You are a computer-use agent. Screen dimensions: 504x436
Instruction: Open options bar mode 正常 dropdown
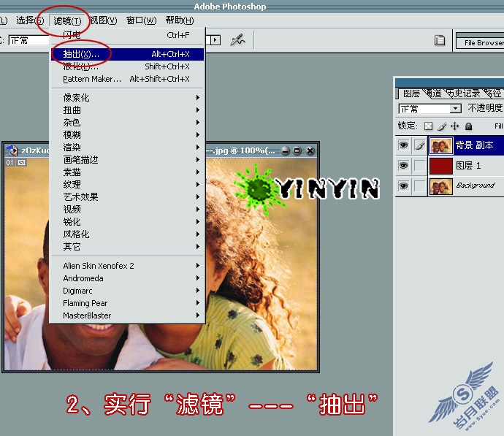tap(29, 40)
